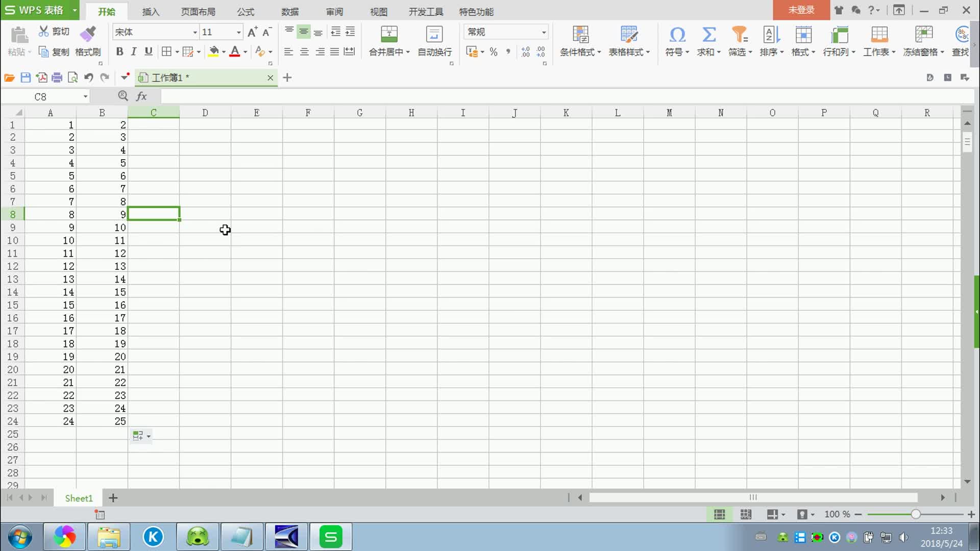
Task: Click the 未登录 login button
Action: click(801, 10)
